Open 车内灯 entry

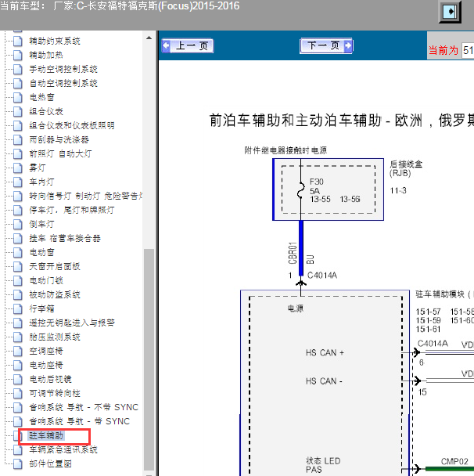(x=42, y=182)
